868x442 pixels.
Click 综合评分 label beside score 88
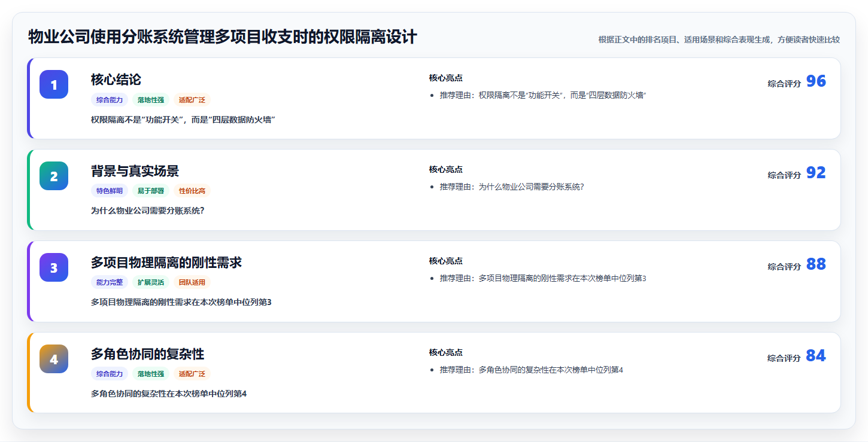[x=784, y=267]
